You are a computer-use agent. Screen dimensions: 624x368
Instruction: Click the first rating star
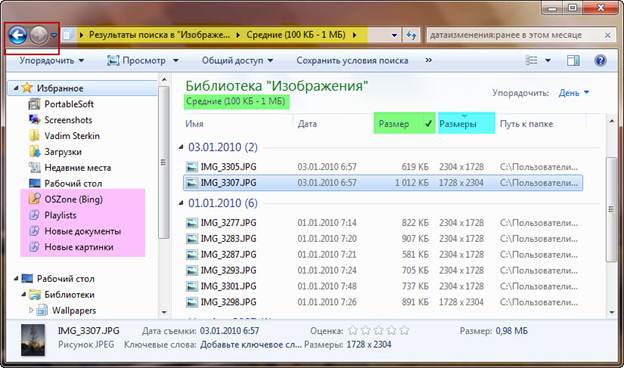point(352,331)
